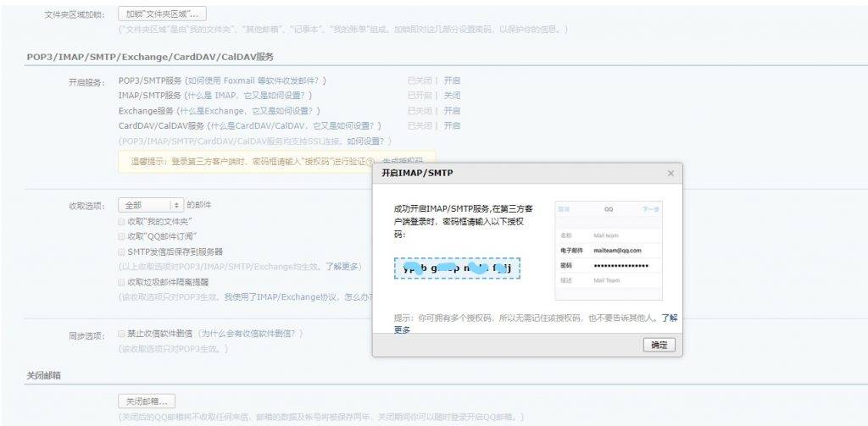Click 开启 for CardDAV/CalDAV服务
This screenshot has height=426, width=868.
point(452,125)
